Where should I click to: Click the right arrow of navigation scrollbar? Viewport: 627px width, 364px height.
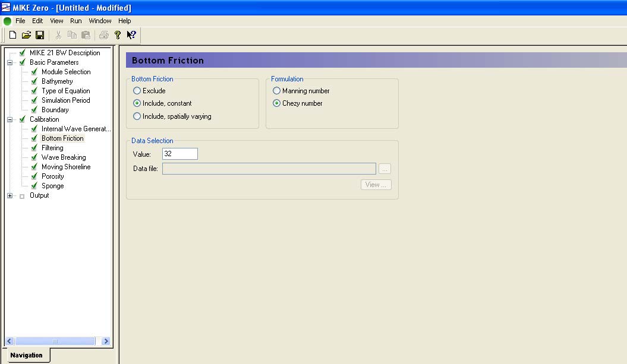[106, 341]
